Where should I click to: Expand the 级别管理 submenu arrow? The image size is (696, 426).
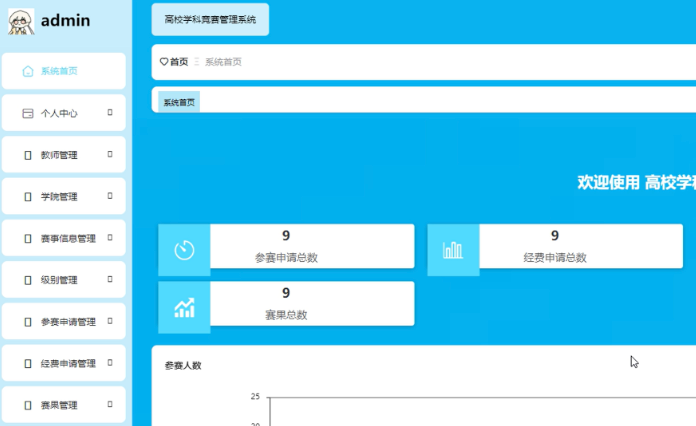[110, 280]
